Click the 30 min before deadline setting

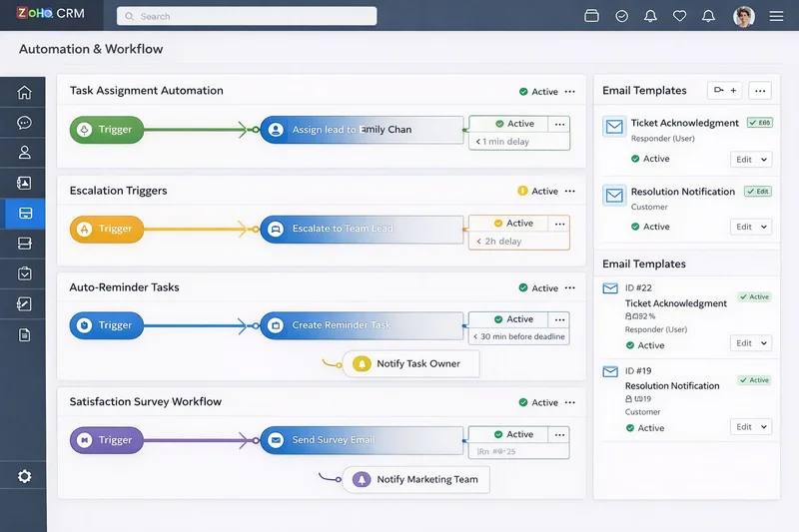(518, 336)
